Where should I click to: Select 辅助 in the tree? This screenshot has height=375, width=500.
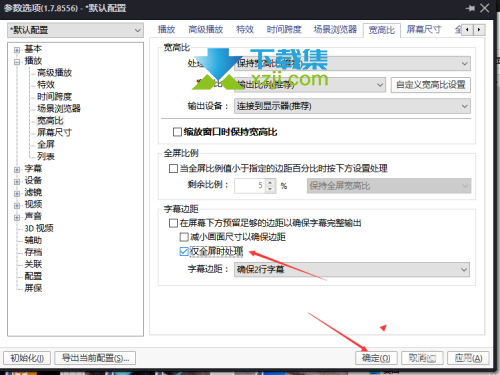[33, 240]
